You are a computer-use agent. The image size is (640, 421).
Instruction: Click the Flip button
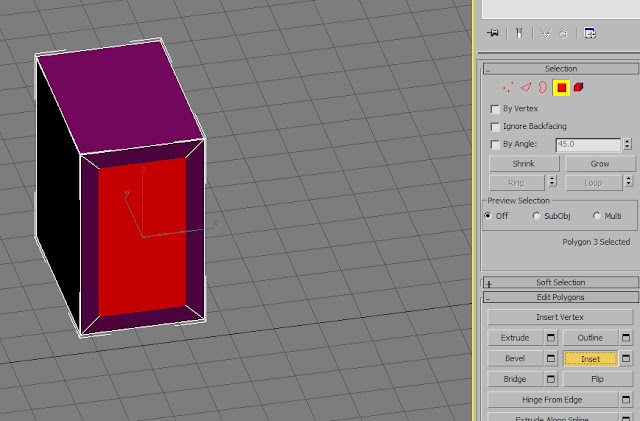click(x=598, y=379)
